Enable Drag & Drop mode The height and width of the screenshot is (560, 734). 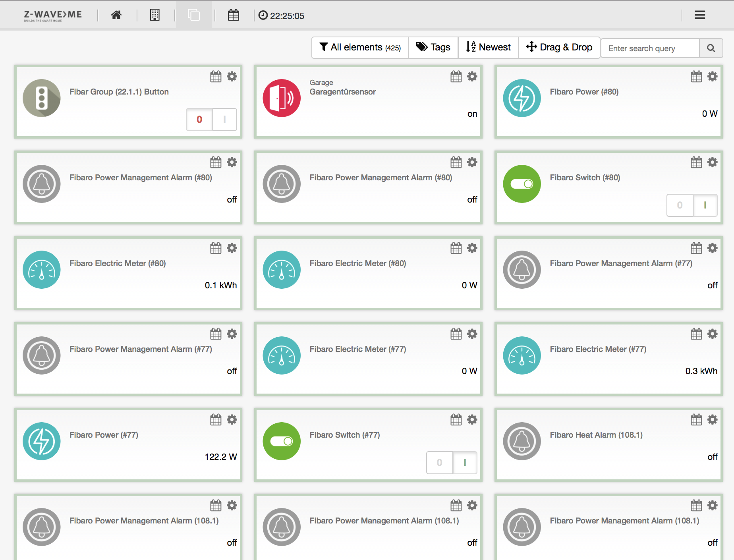pos(559,48)
